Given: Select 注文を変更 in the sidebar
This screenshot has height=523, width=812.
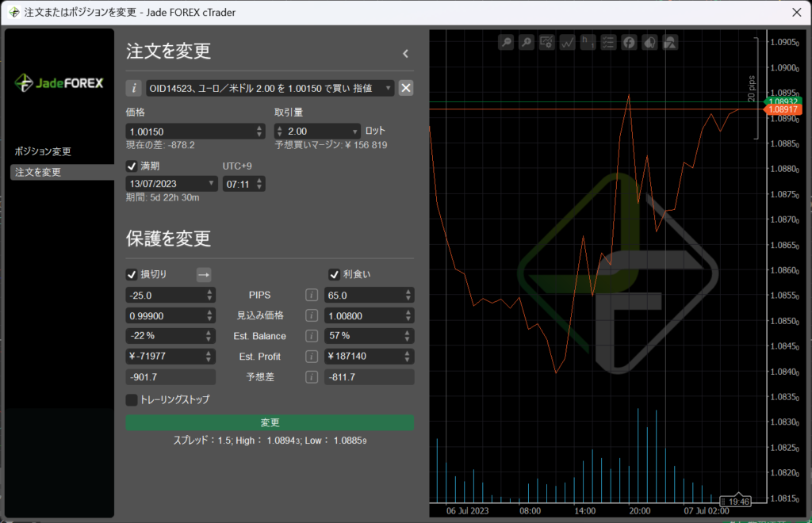Looking at the screenshot, I should [38, 172].
